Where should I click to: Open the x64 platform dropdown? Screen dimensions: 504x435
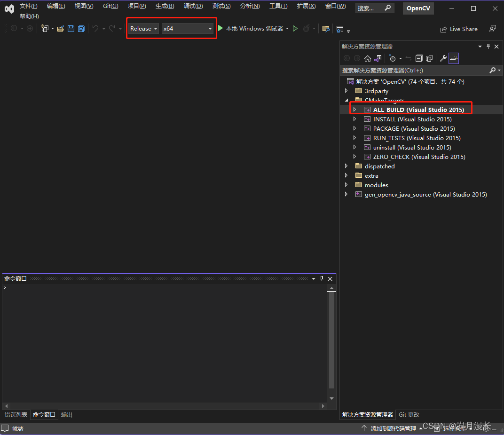pyautogui.click(x=210, y=29)
